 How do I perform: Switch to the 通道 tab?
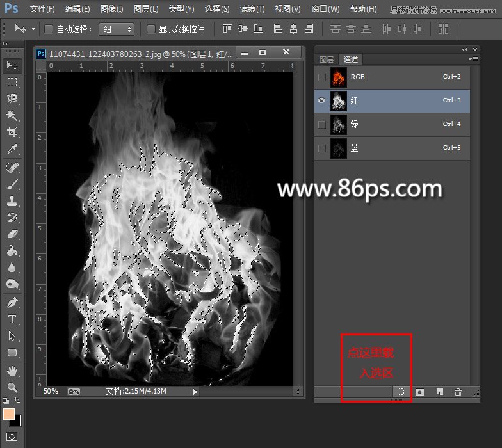[x=351, y=60]
